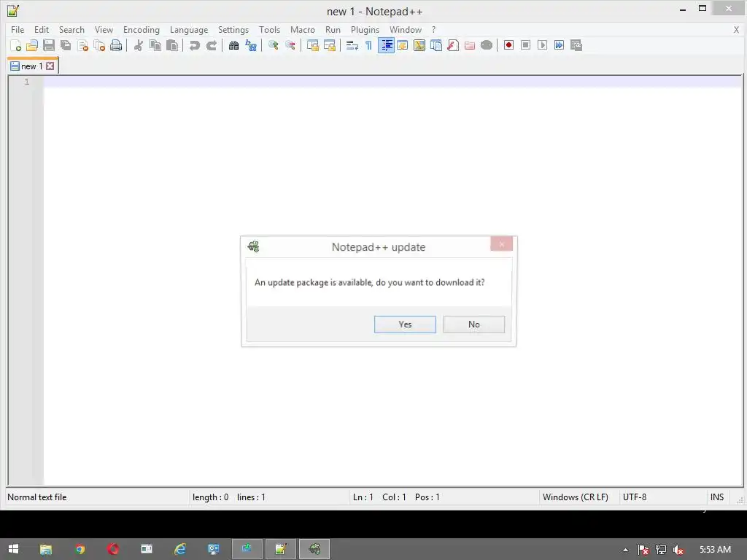Click the Save All toolbar icon
The width and height of the screenshot is (747, 560).
coord(66,45)
